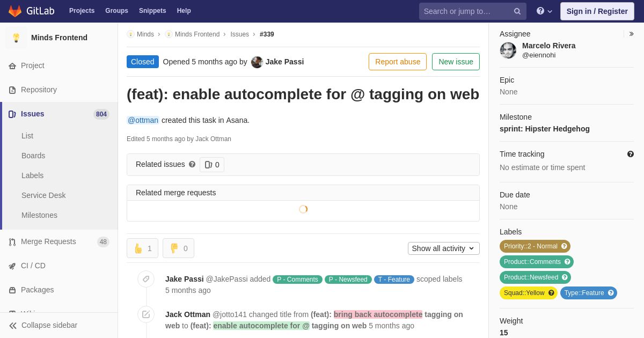Open the Help question mark menu

(544, 11)
